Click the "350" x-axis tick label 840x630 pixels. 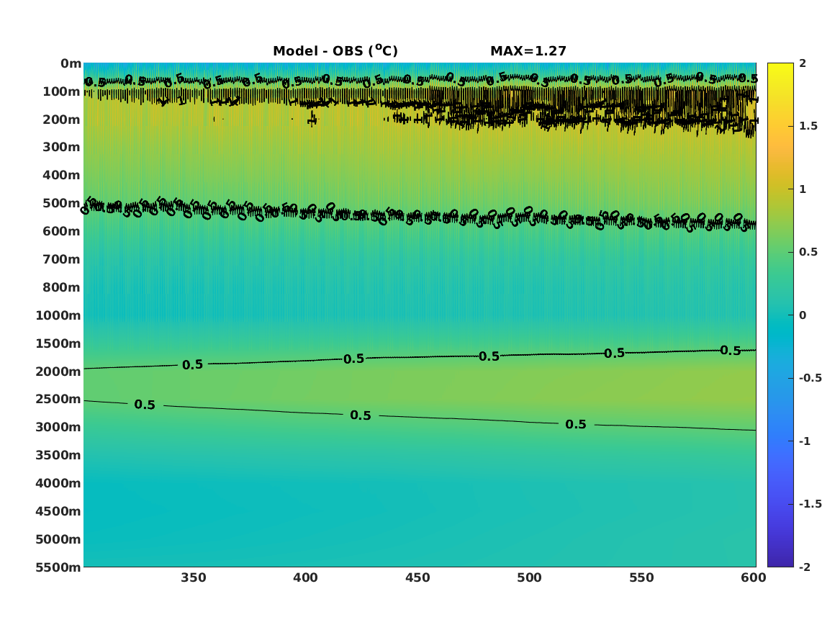click(194, 577)
